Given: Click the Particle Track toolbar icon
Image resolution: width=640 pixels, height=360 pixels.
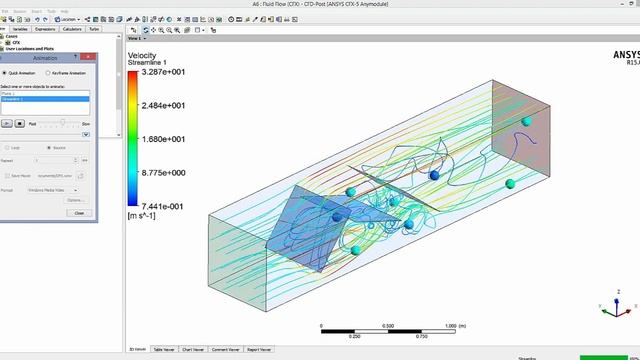Looking at the screenshot, I should (x=111, y=19).
